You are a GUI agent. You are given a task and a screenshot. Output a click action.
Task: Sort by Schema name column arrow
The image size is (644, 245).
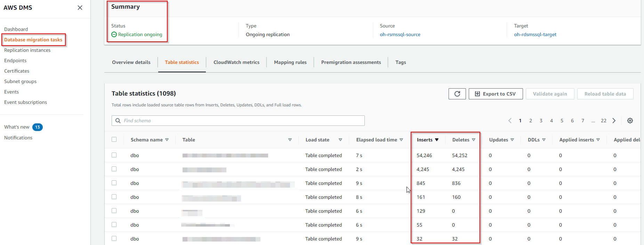coord(167,140)
